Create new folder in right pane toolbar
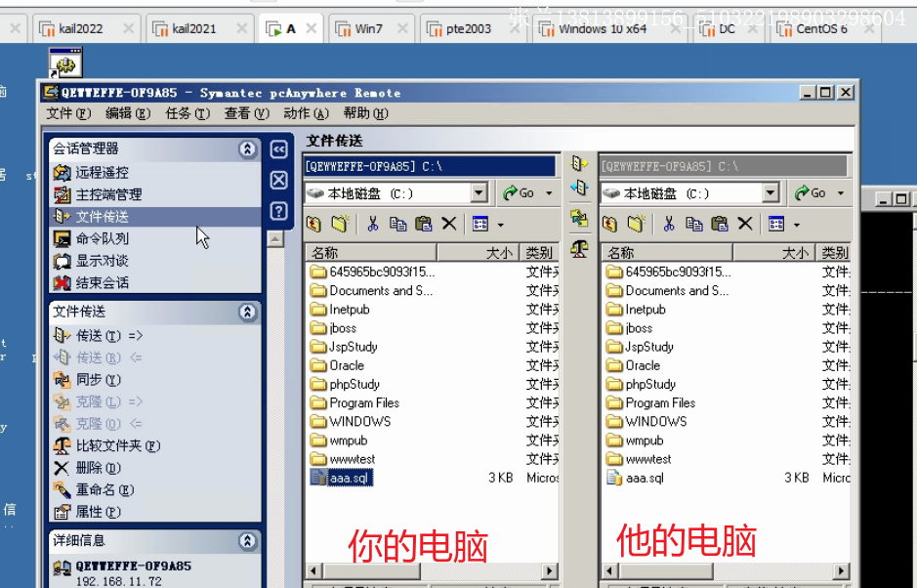917x588 pixels. pyautogui.click(x=636, y=224)
